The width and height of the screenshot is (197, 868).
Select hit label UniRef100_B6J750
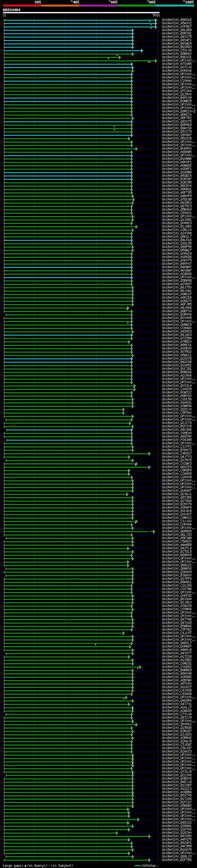click(177, 287)
